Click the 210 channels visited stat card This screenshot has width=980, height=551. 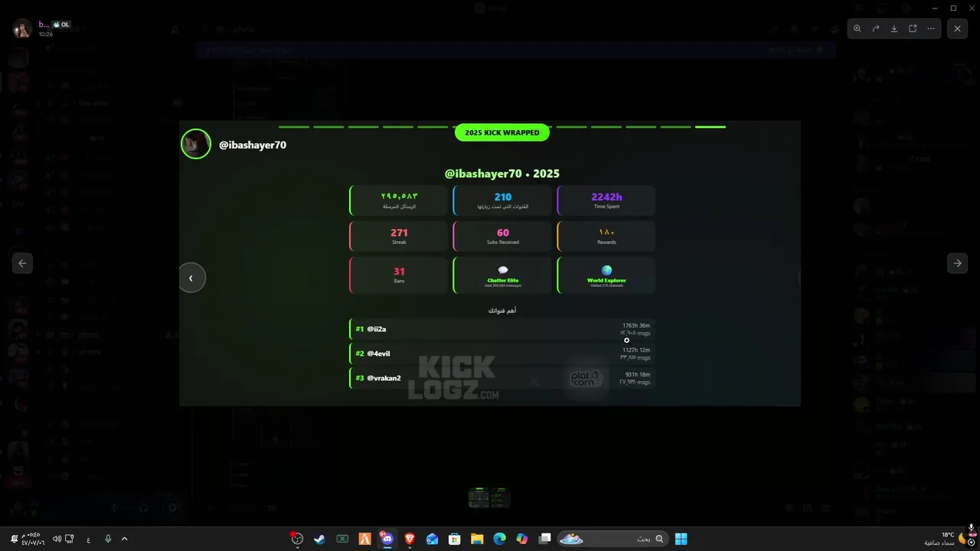coord(502,201)
